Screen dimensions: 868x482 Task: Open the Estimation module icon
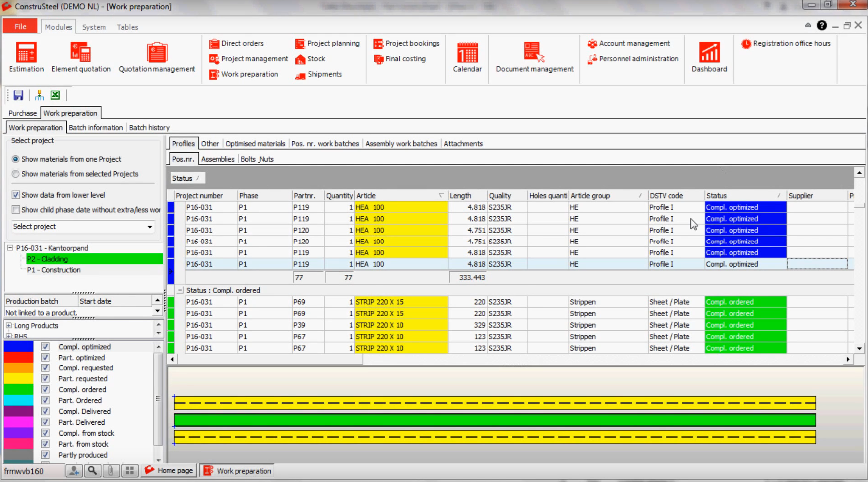pos(26,53)
